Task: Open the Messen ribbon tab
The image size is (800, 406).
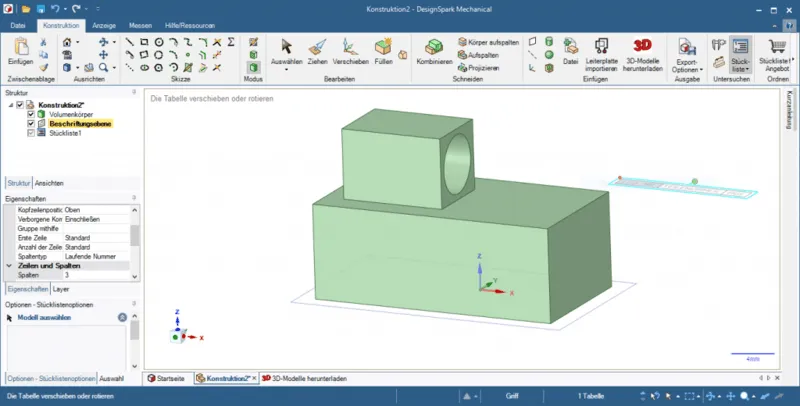Action: pyautogui.click(x=140, y=26)
